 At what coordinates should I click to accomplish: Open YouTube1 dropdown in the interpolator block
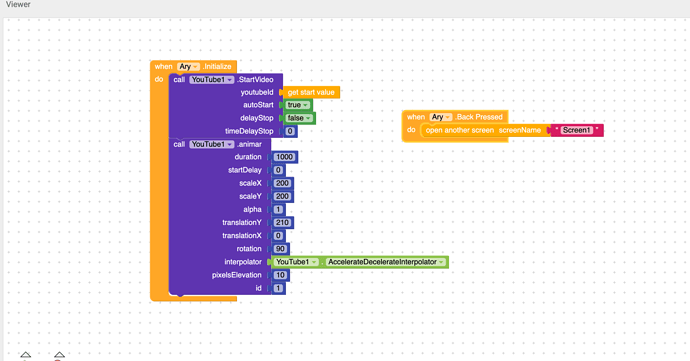pos(296,262)
